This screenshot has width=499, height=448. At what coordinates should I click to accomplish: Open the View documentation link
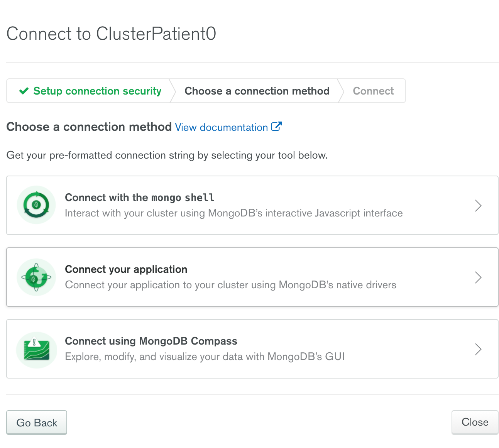pyautogui.click(x=221, y=127)
